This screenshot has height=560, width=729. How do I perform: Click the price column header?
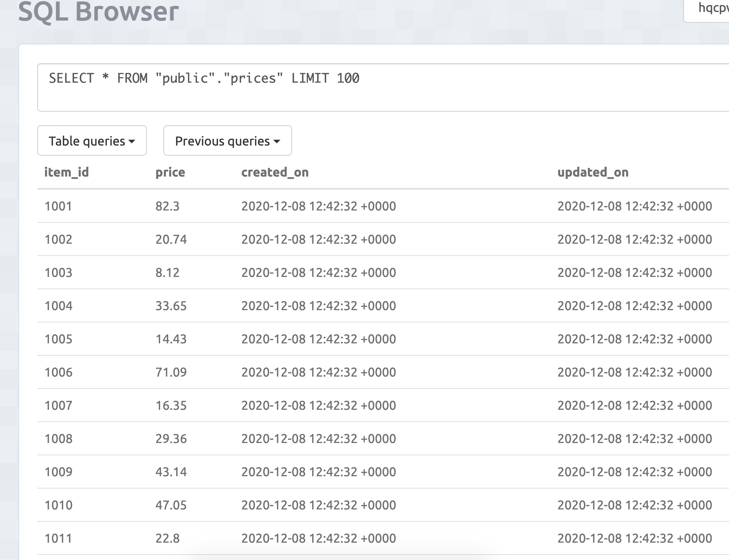pos(170,172)
